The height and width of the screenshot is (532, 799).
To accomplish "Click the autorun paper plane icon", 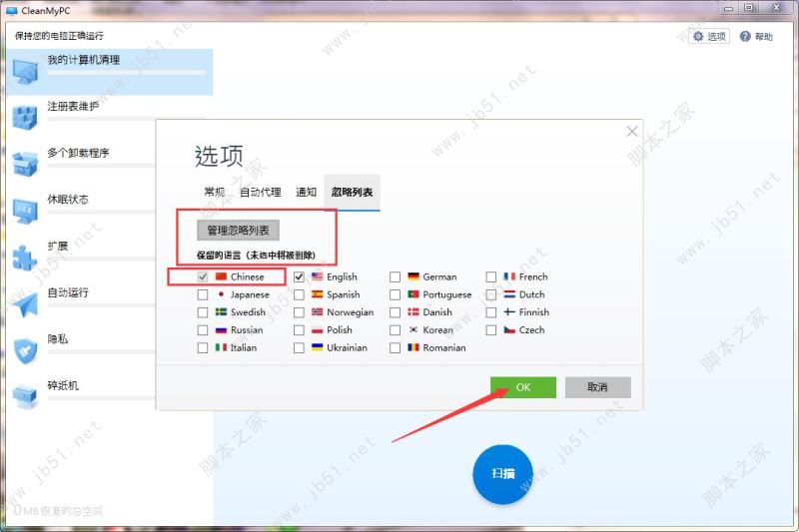I will click(x=25, y=304).
